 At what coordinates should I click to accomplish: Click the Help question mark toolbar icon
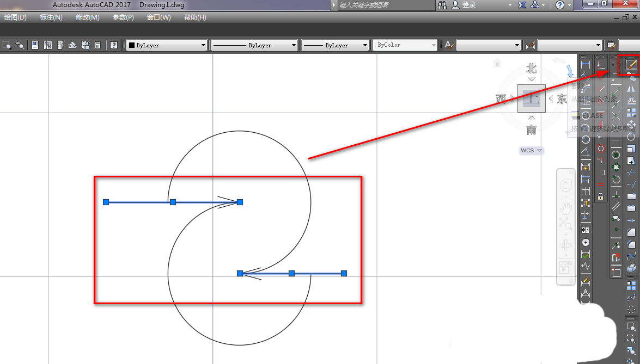[x=114, y=45]
